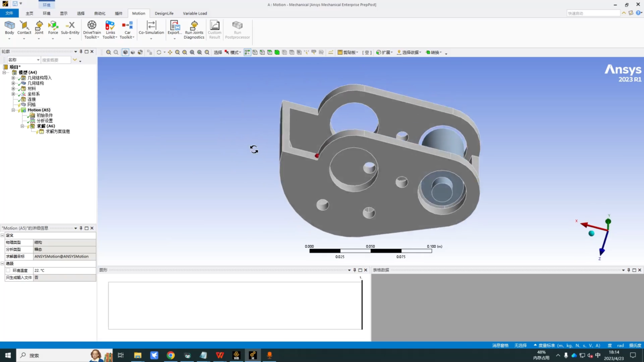
Task: Switch to the Variable Load tab
Action: (x=195, y=13)
